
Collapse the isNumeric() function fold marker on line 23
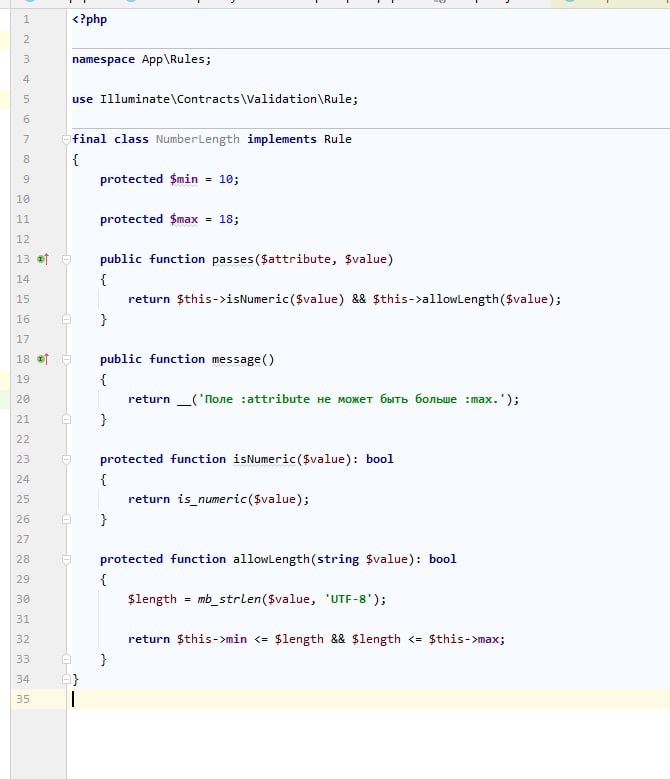click(x=66, y=460)
